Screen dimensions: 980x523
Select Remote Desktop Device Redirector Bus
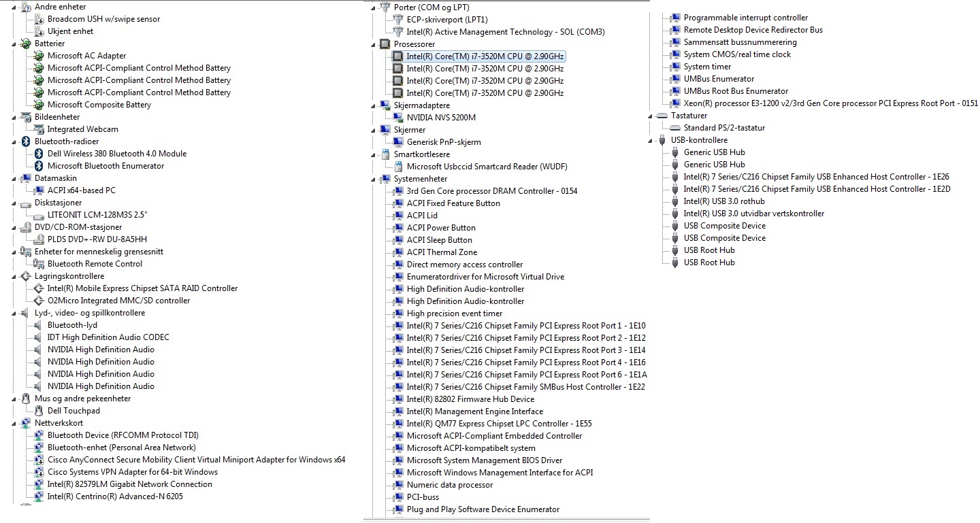click(x=753, y=30)
